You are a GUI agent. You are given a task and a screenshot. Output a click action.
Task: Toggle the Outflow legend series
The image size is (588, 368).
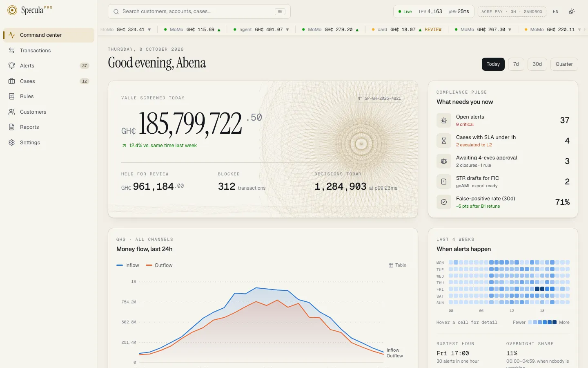coord(159,265)
